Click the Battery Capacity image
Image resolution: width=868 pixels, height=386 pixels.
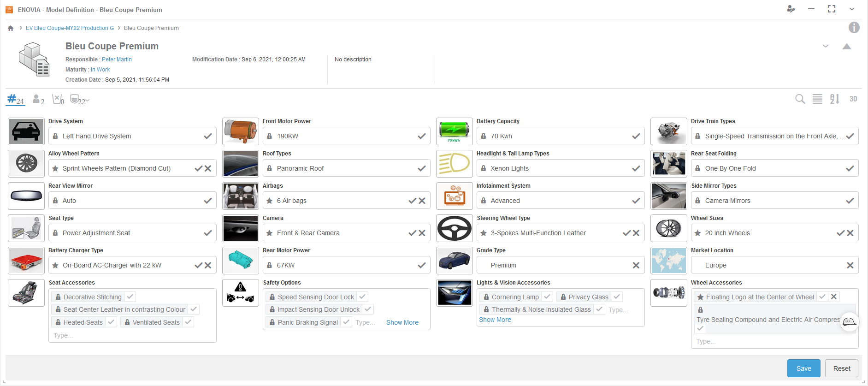tap(454, 131)
